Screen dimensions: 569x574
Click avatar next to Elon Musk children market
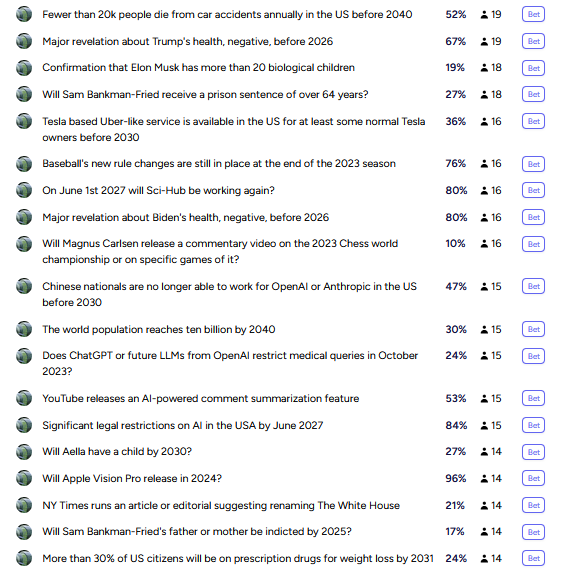pos(24,68)
